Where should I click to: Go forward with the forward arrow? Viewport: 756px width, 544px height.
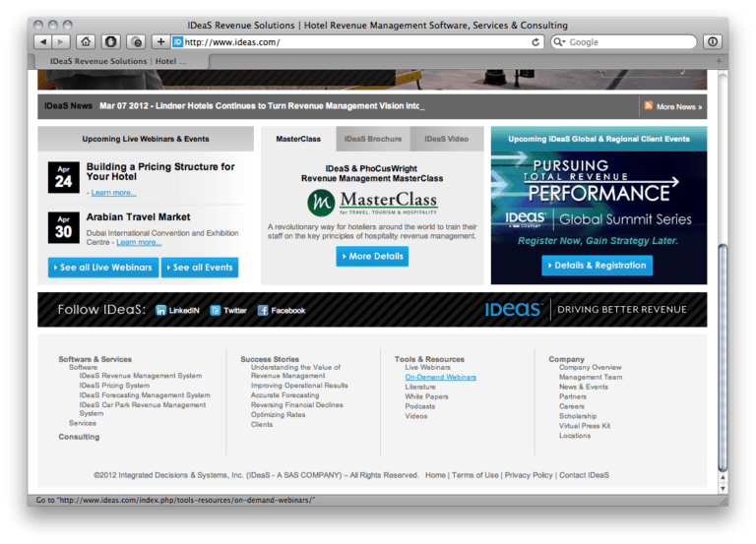tap(61, 42)
